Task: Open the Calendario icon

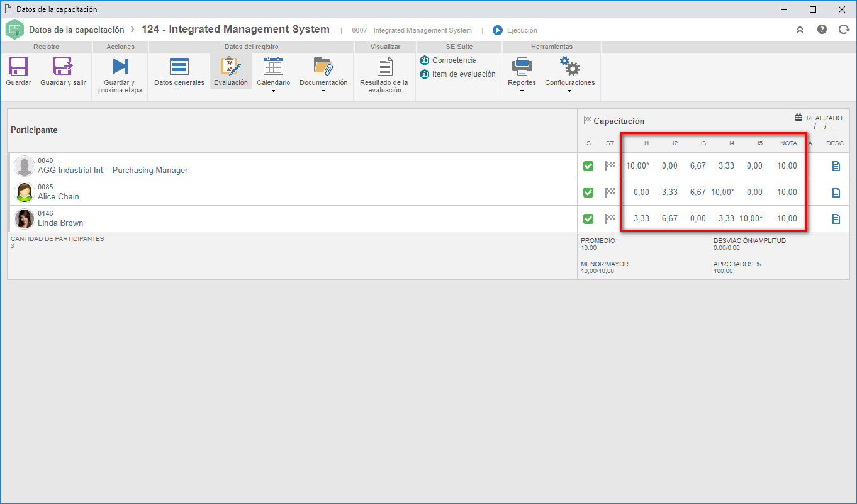Action: (x=273, y=66)
